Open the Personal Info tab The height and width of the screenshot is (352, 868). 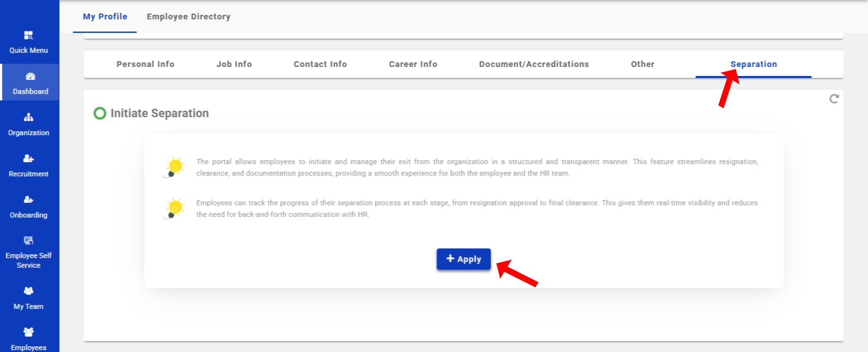146,64
